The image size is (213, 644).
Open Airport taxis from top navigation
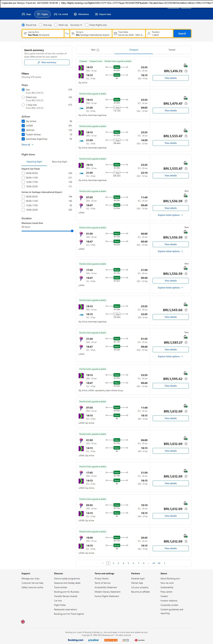pyautogui.click(x=103, y=14)
